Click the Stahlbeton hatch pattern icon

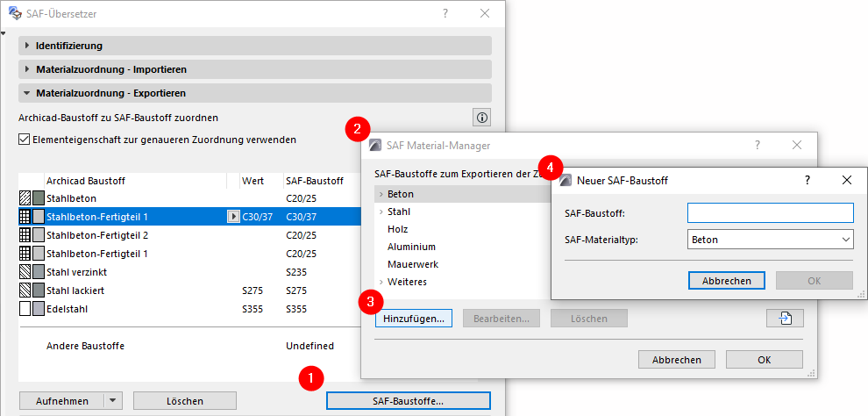click(x=25, y=198)
